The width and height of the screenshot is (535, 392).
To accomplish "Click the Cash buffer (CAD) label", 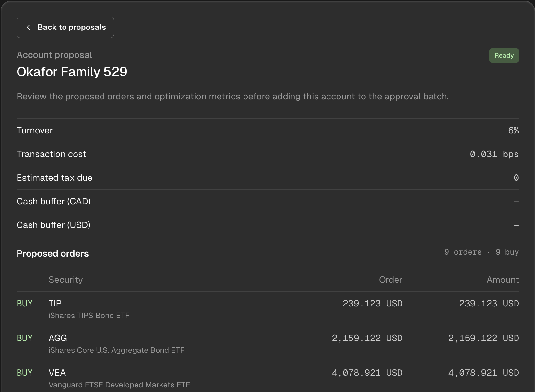I will (x=54, y=201).
